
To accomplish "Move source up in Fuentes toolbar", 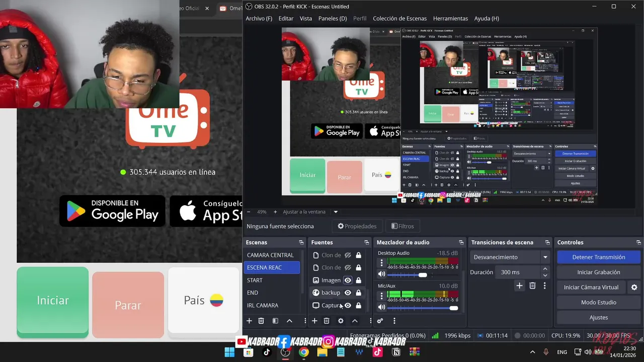I will coord(355,321).
